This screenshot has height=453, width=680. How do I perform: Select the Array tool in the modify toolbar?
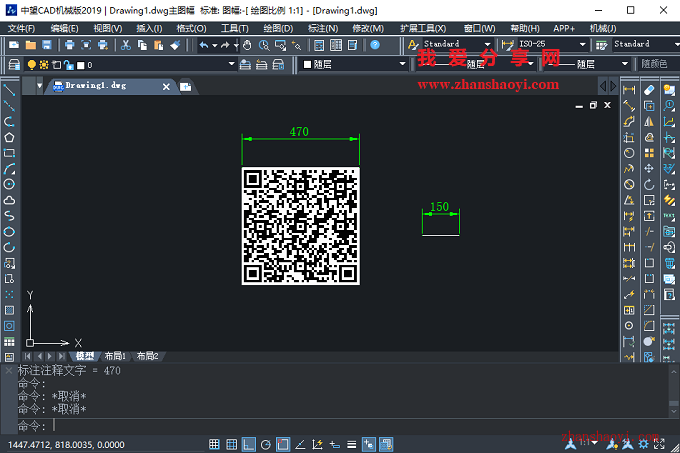point(649,153)
